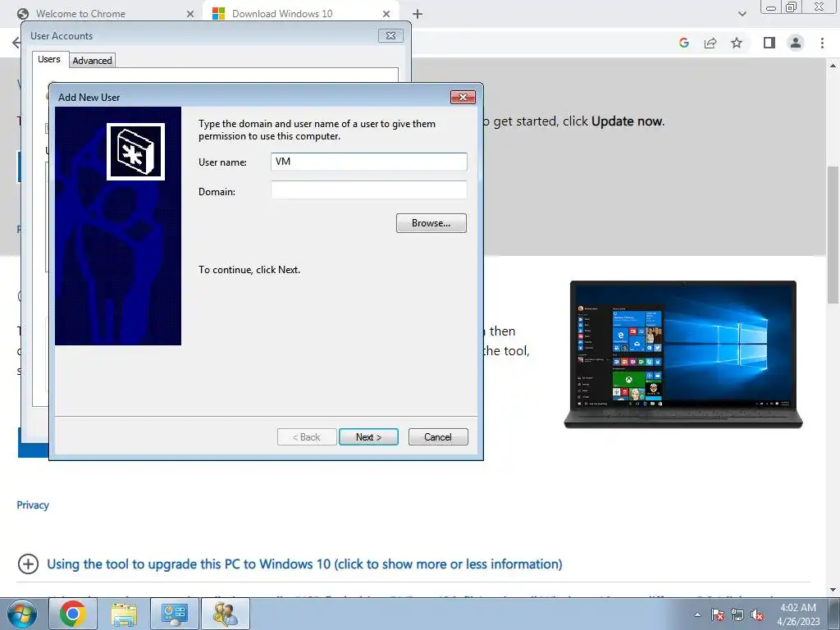Close the Add New User dialog
Screen dimensions: 840x630
(x=463, y=97)
